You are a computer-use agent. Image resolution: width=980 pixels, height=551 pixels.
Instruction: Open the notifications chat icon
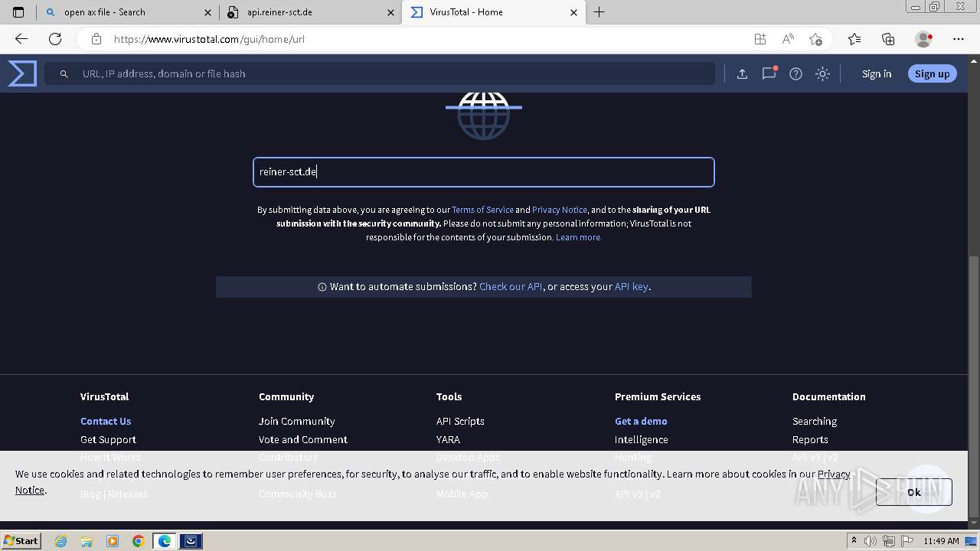coord(769,73)
